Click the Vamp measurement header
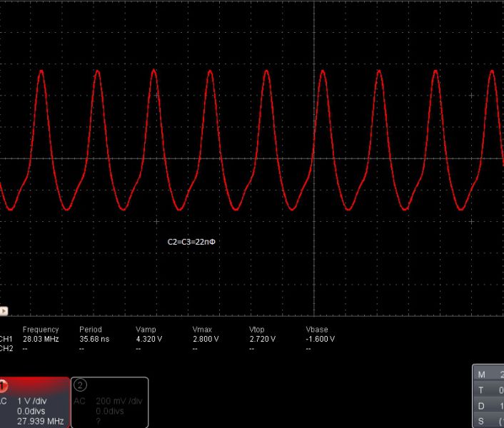Viewport: 504px width, 428px height. [x=146, y=330]
